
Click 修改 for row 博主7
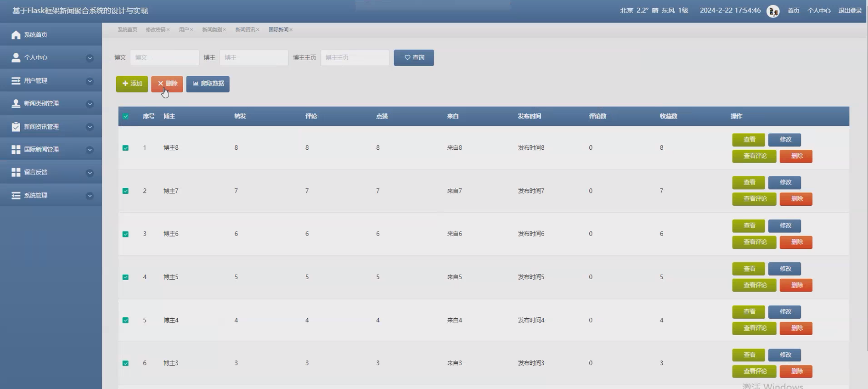pyautogui.click(x=784, y=183)
